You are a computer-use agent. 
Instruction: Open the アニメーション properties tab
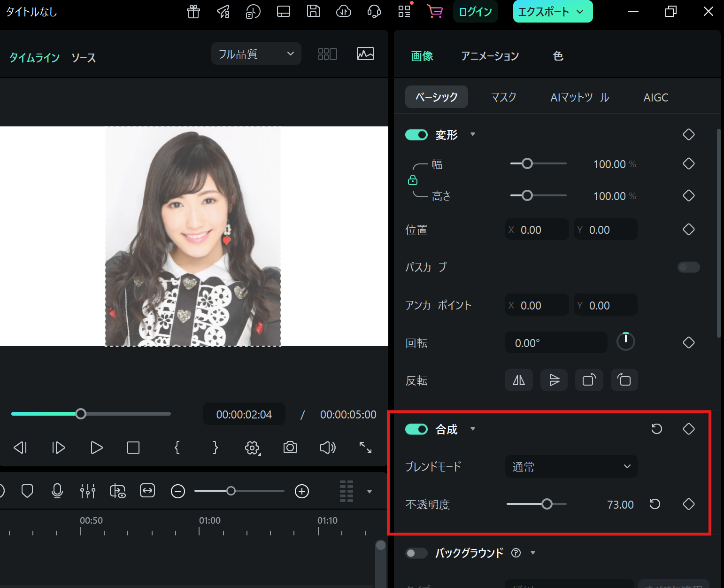coord(490,56)
